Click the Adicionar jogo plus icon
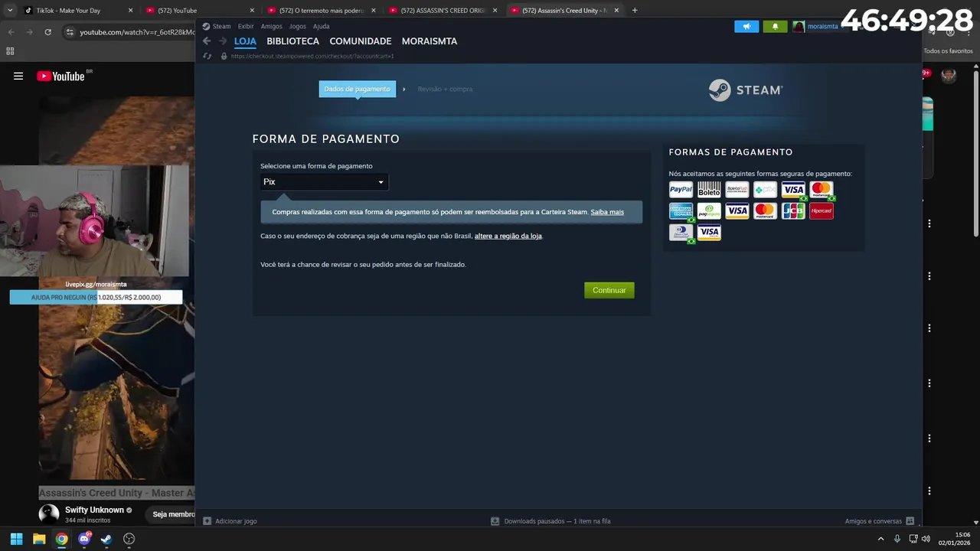The image size is (980, 551). point(207,521)
